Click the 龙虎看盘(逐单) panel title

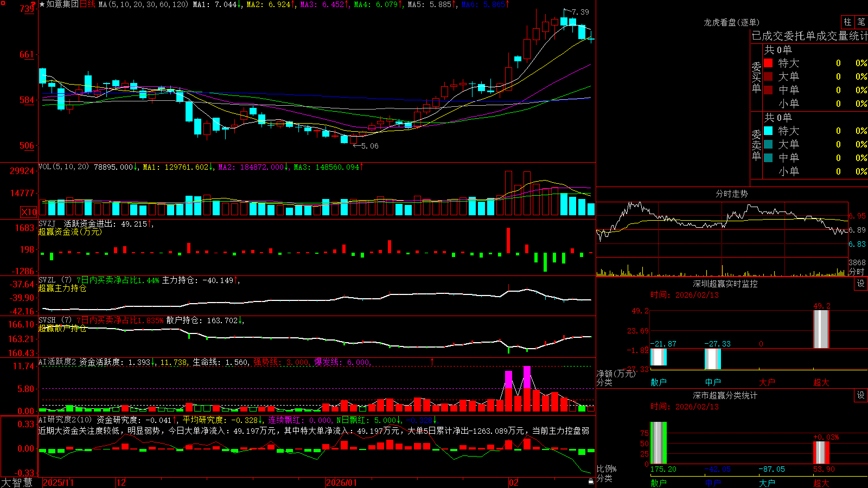pos(731,22)
